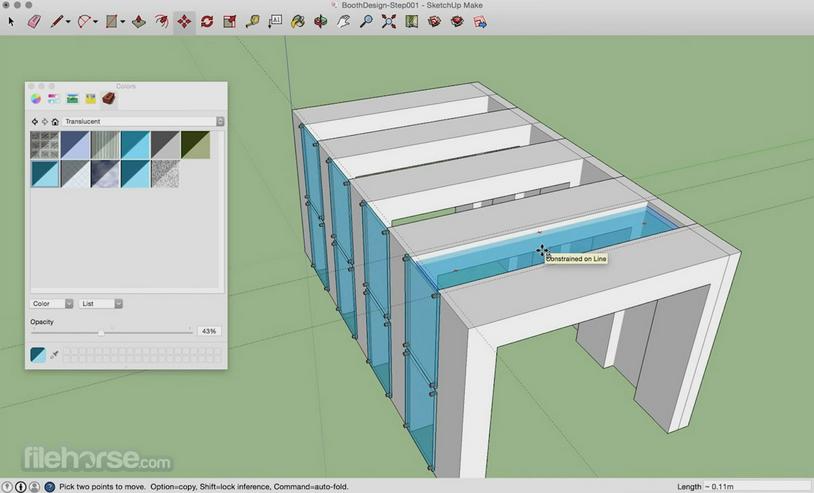Expand the Line tool dropdown arrow
The image size is (814, 493).
coord(68,22)
